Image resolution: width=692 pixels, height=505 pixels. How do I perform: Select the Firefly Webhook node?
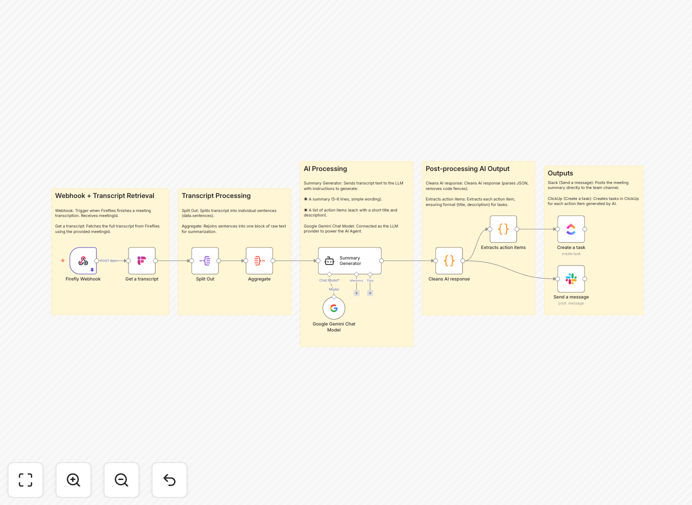click(83, 261)
